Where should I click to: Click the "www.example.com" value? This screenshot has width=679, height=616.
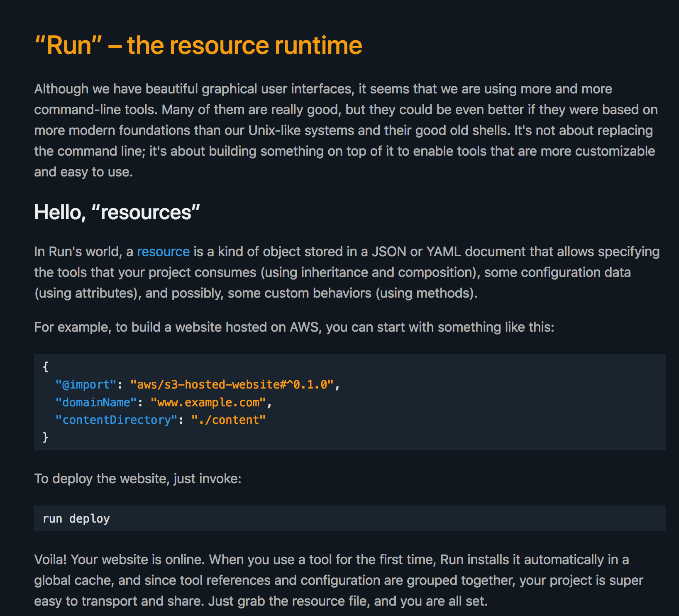pos(208,403)
